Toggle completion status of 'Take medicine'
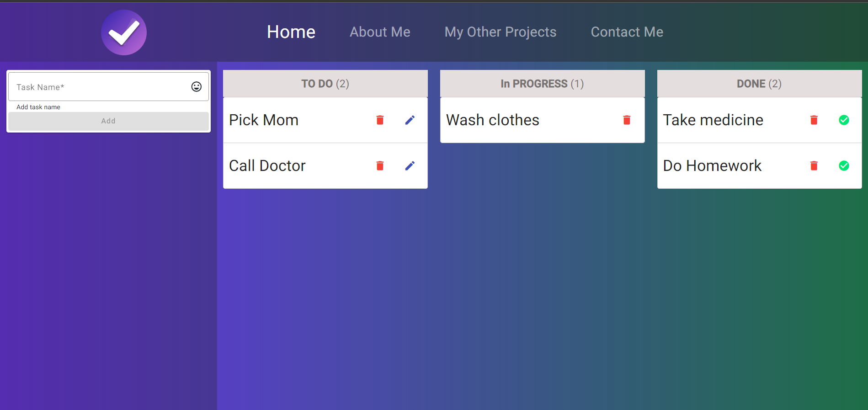The width and height of the screenshot is (868, 410). click(844, 120)
